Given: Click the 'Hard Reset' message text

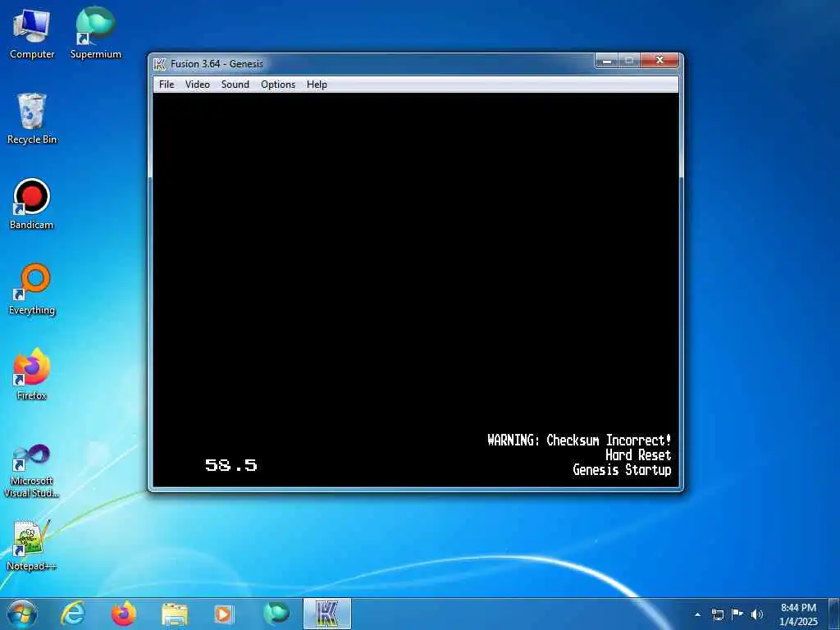Looking at the screenshot, I should coord(638,455).
